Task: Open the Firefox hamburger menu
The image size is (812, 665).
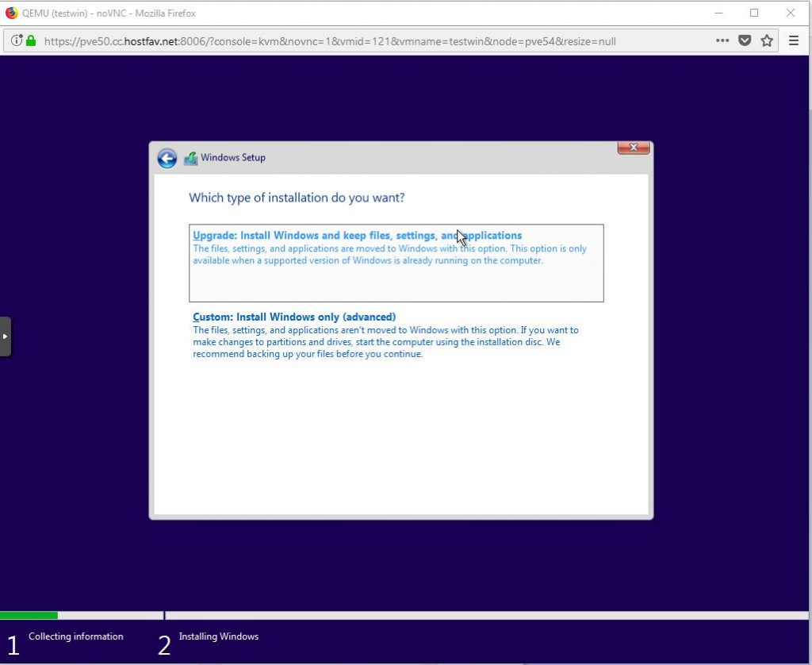Action: 793,40
